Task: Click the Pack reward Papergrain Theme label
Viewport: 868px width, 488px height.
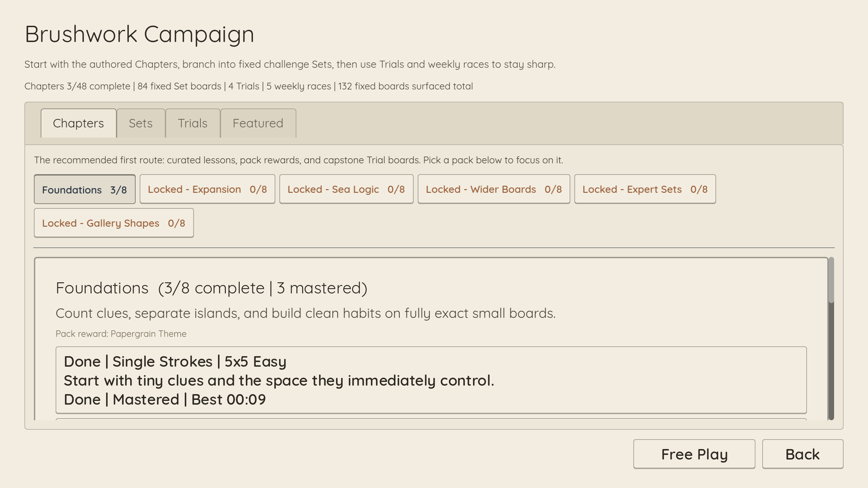Action: (x=121, y=334)
